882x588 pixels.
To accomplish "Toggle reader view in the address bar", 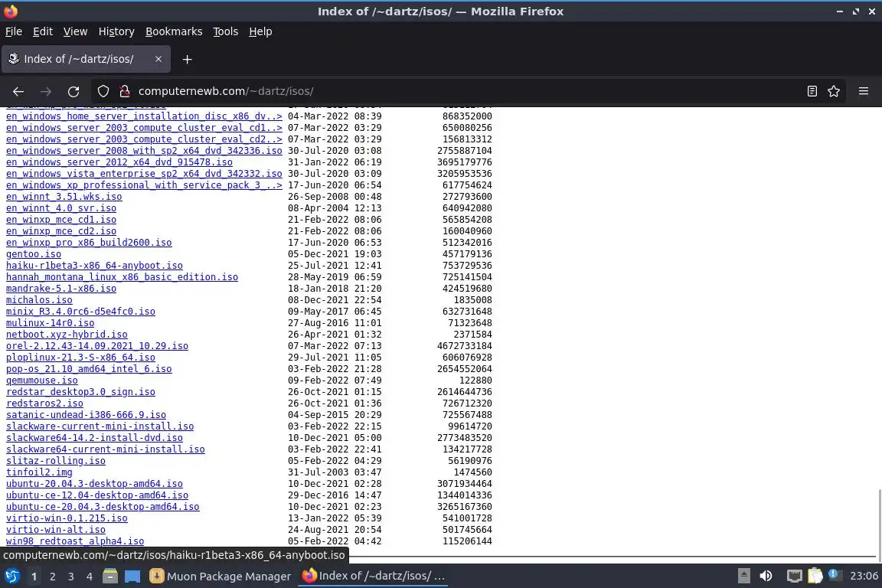I will click(x=812, y=91).
